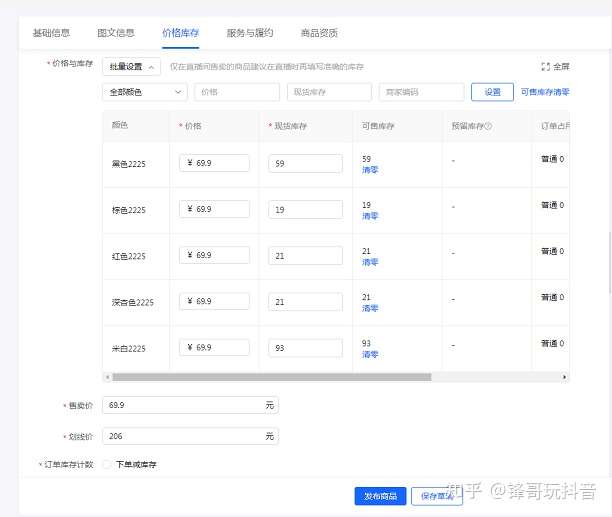This screenshot has height=517, width=612.
Task: Edit stock field for 深杏色2225 row
Action: tap(305, 302)
